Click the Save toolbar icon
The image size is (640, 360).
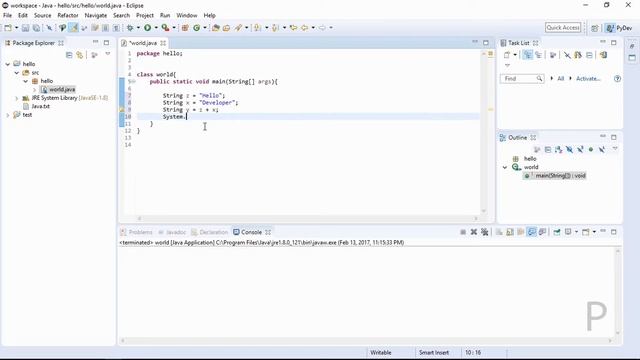25,28
